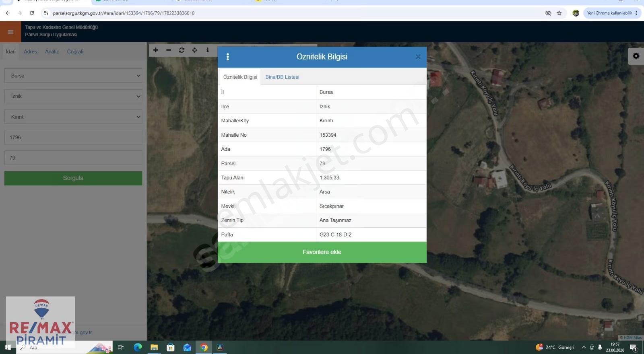Click the Tapu Alanı value 1.305,33
The height and width of the screenshot is (354, 644).
[329, 177]
